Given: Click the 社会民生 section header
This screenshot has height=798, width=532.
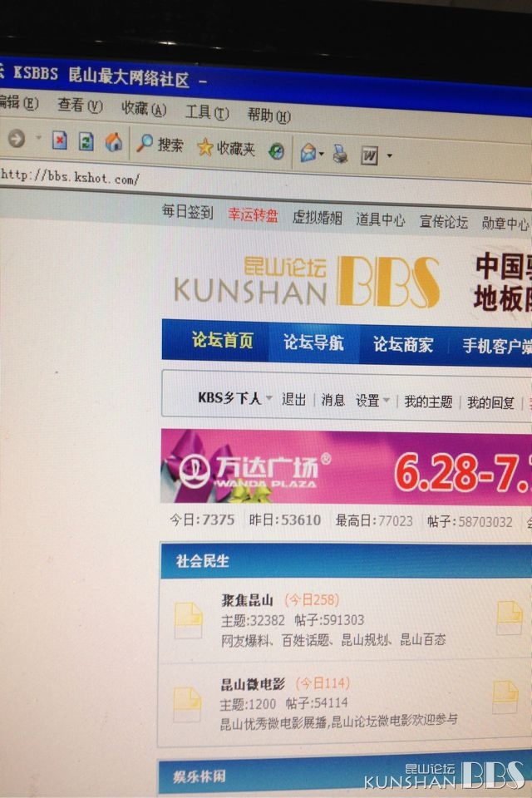Looking at the screenshot, I should click(x=203, y=561).
